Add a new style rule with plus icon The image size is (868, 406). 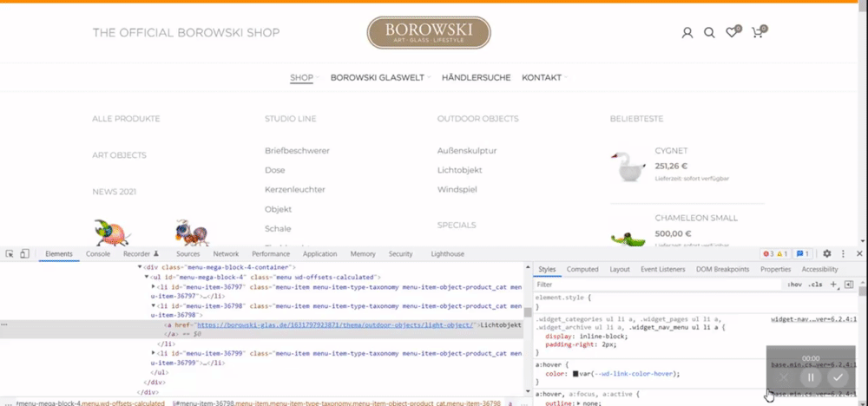coord(833,285)
